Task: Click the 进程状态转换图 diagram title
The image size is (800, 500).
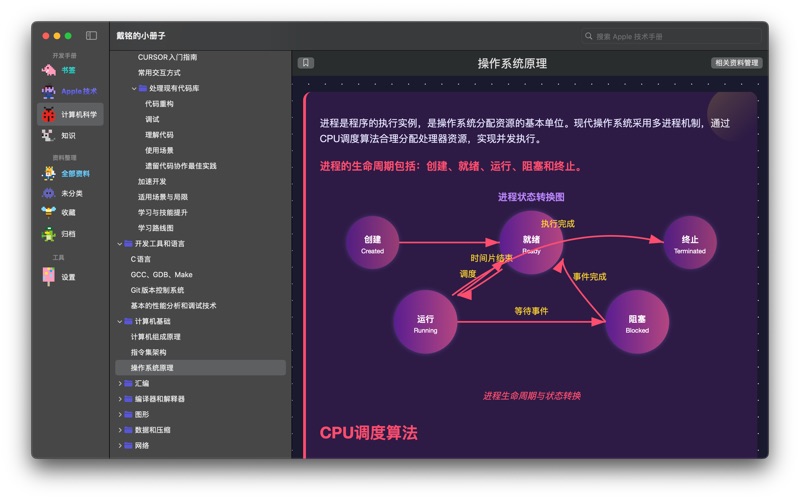Action: click(531, 197)
